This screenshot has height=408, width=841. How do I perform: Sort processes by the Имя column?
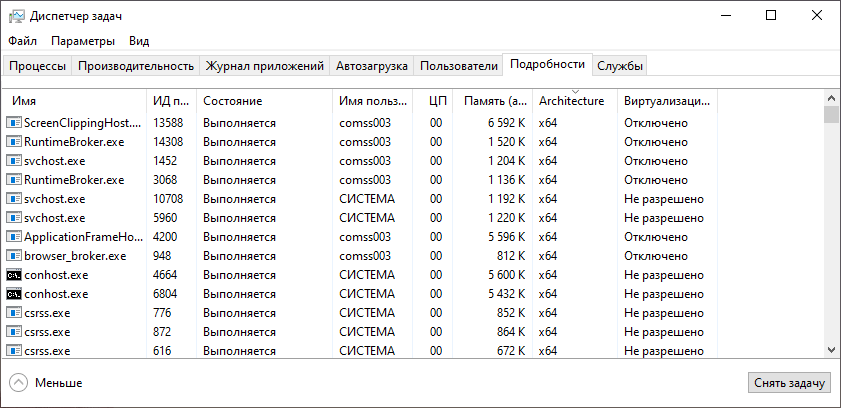pyautogui.click(x=25, y=101)
